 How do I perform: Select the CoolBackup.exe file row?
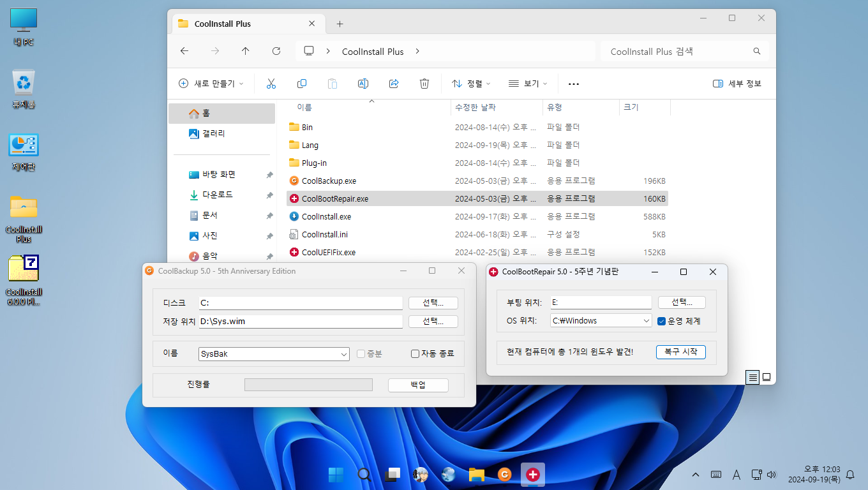477,181
